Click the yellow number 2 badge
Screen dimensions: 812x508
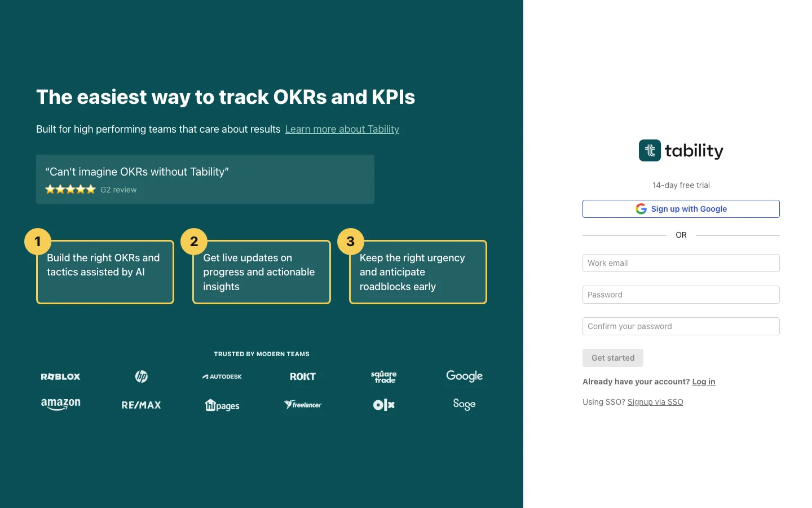[x=194, y=242]
